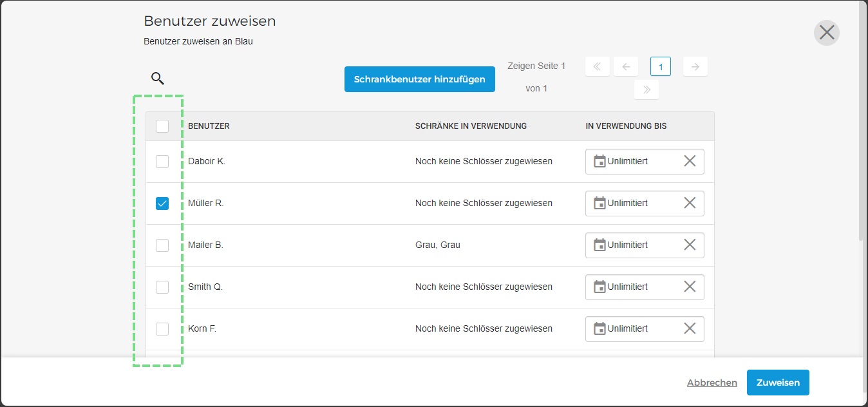
Task: Click Schrankbenutzer hinzufügen button
Action: tap(420, 79)
